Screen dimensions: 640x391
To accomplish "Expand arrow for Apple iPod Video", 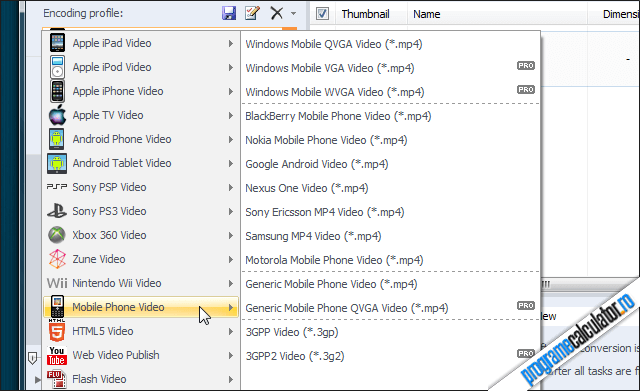I will (x=231, y=67).
